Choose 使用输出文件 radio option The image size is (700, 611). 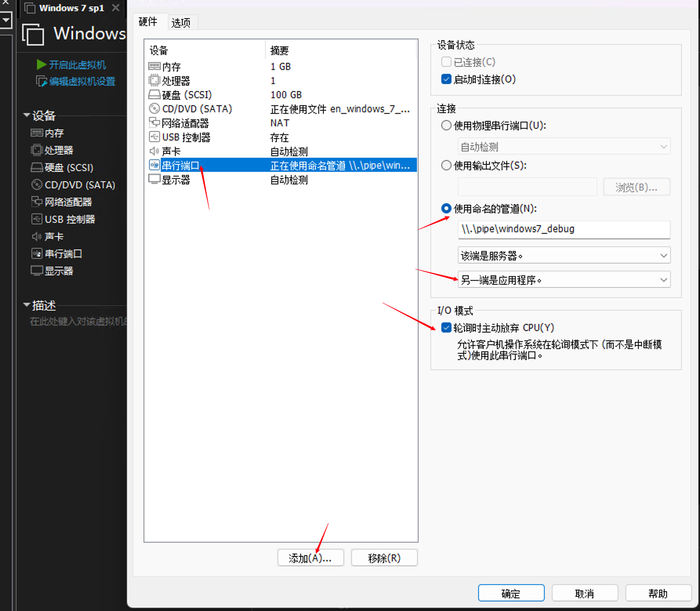(446, 165)
